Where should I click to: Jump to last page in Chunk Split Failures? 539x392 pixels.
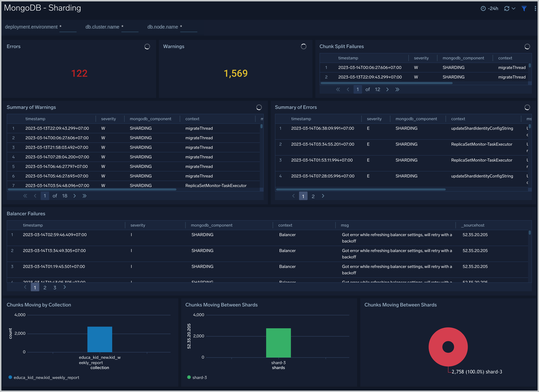(x=397, y=89)
